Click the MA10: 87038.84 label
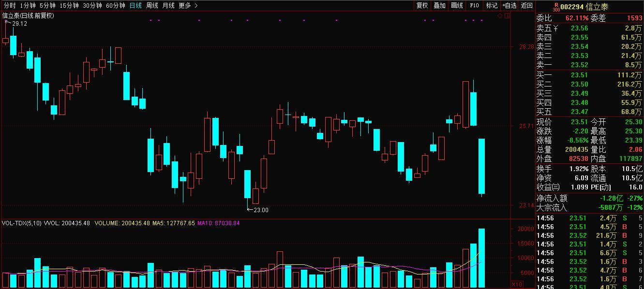The width and height of the screenshot is (644, 289). (219, 223)
